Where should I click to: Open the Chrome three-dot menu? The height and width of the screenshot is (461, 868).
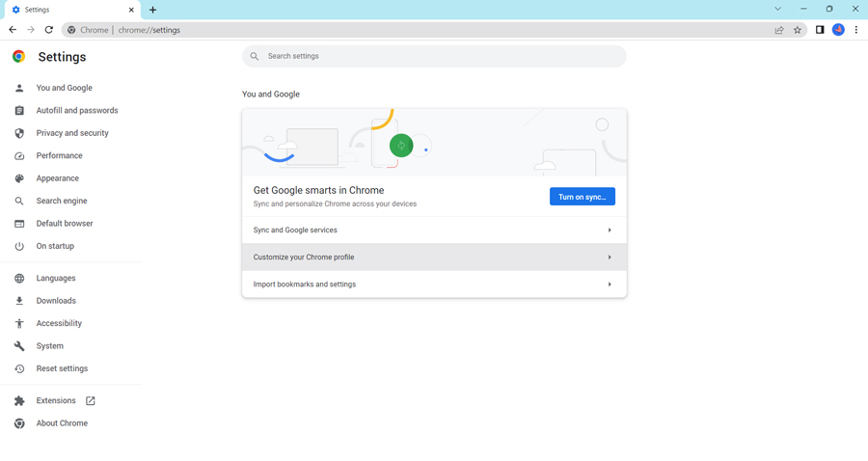pos(856,30)
